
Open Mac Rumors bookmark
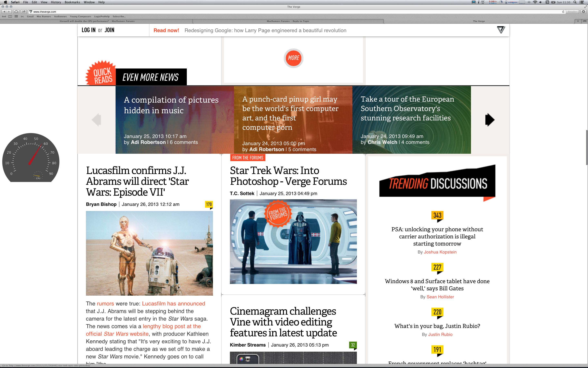click(x=44, y=17)
